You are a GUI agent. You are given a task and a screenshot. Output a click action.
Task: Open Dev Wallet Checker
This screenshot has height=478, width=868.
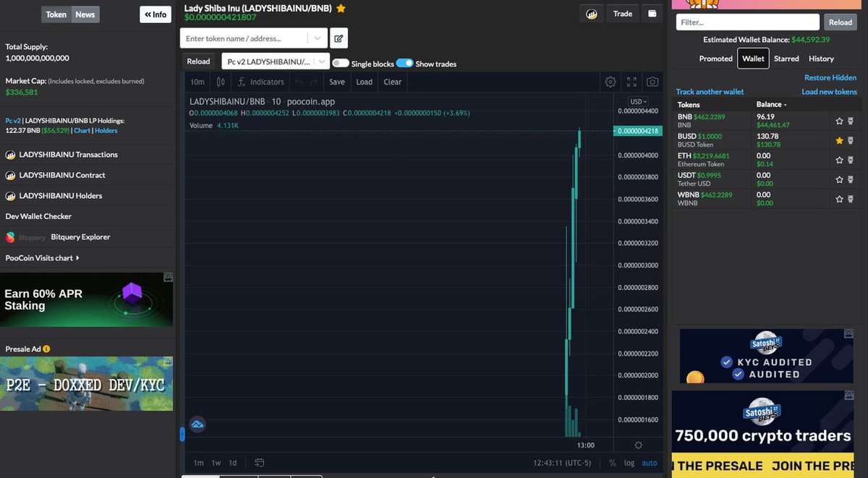coord(38,216)
